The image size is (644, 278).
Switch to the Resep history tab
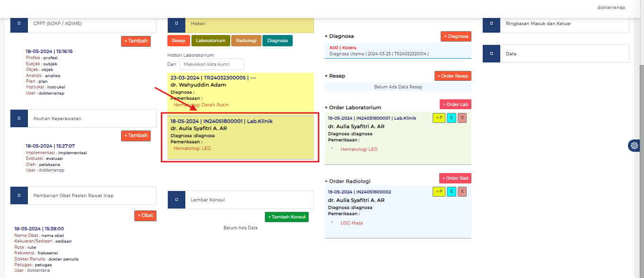[x=178, y=41]
